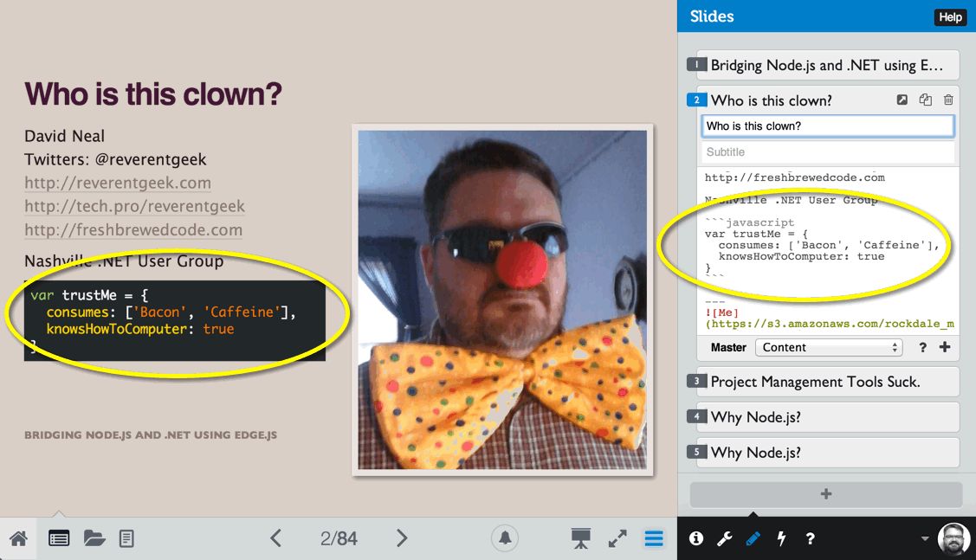Toggle the slide overview panel icon
This screenshot has height=560, width=976.
coord(58,538)
